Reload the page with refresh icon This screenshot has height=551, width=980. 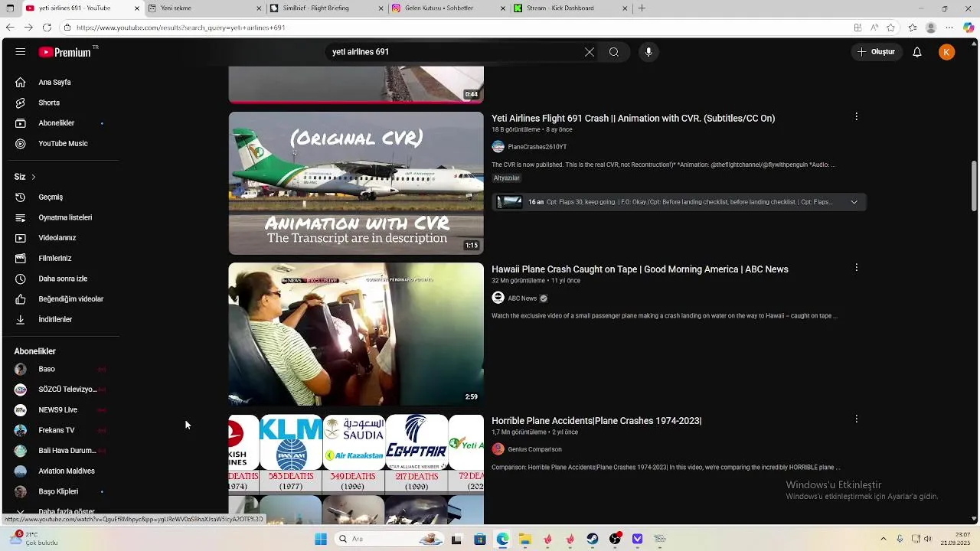[47, 28]
